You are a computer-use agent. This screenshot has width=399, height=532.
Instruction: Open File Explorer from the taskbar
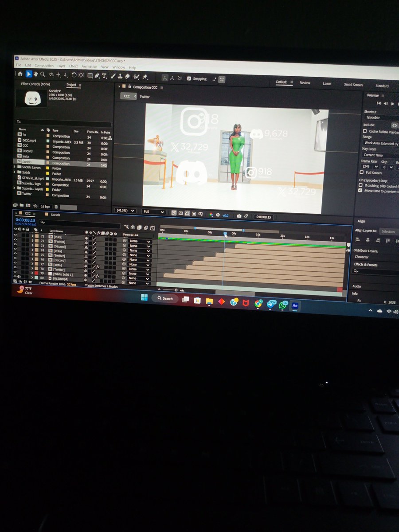tap(209, 301)
